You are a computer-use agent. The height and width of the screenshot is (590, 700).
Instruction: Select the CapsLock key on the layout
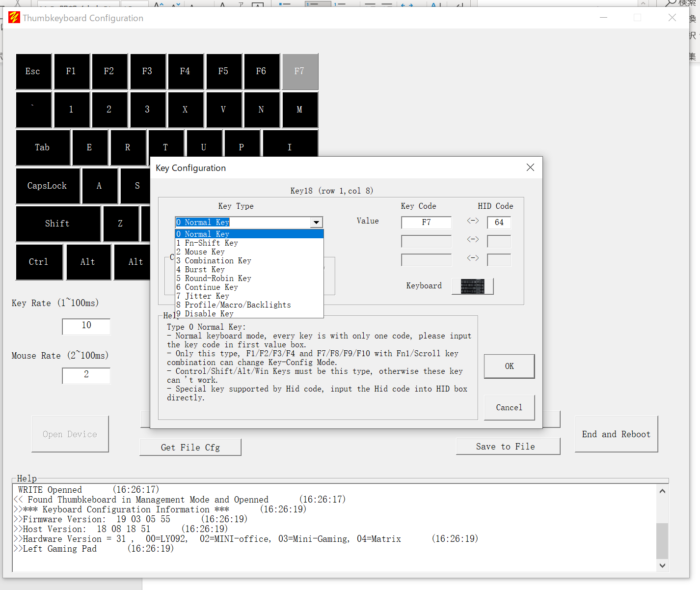coord(48,186)
